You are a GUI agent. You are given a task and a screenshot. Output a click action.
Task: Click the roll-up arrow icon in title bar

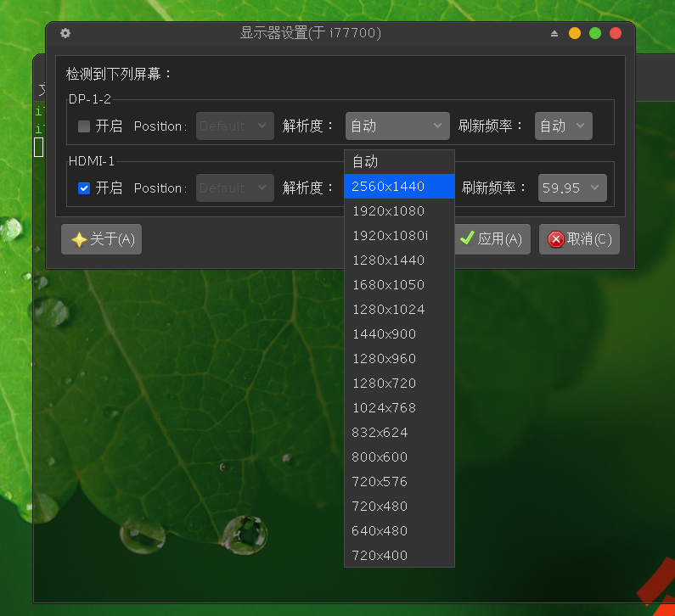coord(554,34)
